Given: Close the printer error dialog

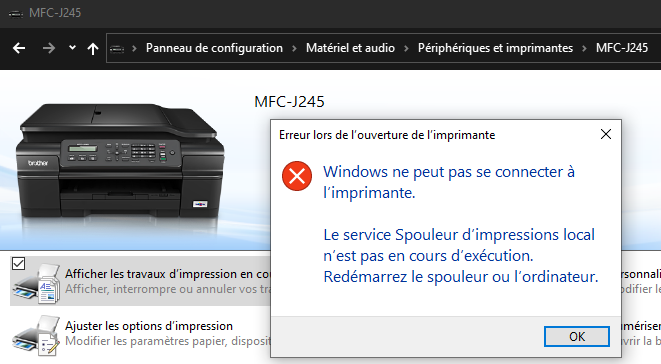Looking at the screenshot, I should [x=606, y=134].
